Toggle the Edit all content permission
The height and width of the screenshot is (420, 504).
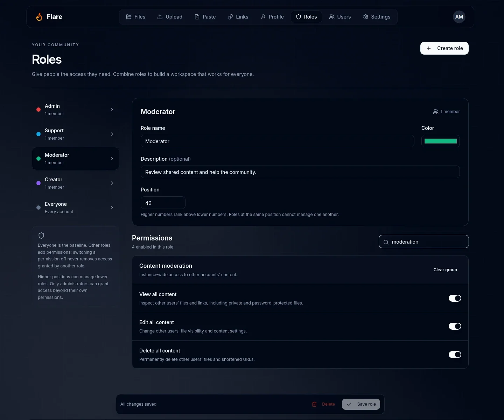[455, 326]
